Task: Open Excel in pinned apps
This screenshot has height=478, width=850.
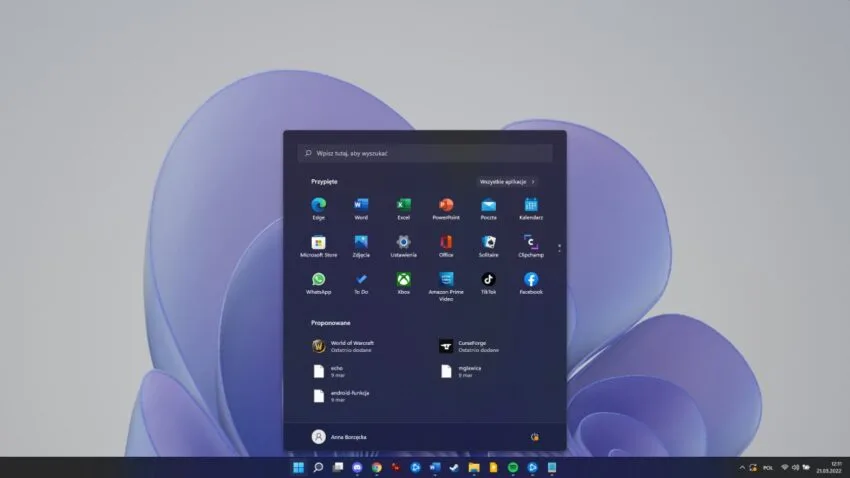Action: 403,209
